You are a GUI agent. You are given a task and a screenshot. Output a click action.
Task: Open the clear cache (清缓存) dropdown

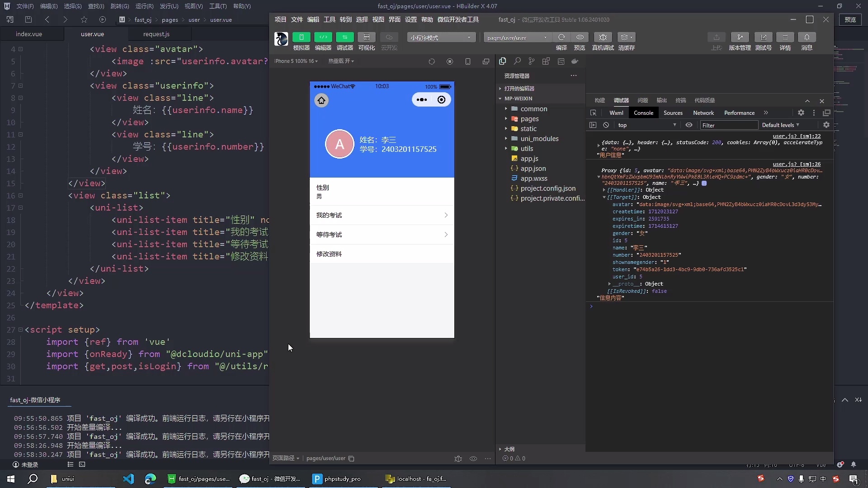pos(626,38)
